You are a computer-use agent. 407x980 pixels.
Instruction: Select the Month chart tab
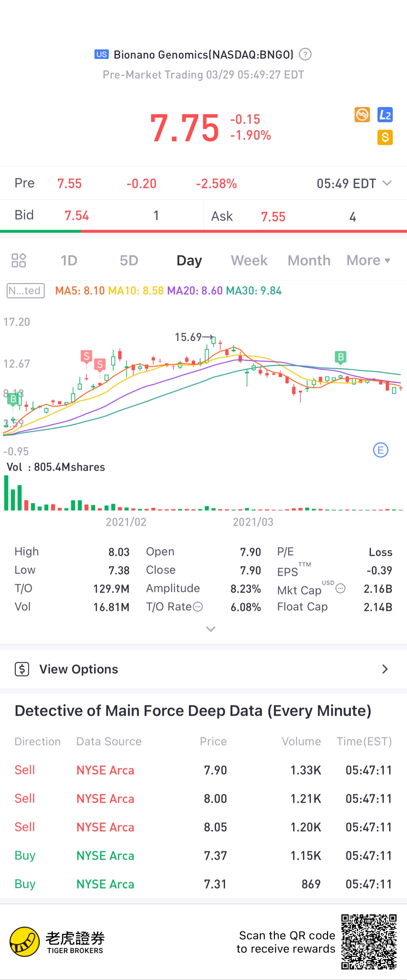309,260
